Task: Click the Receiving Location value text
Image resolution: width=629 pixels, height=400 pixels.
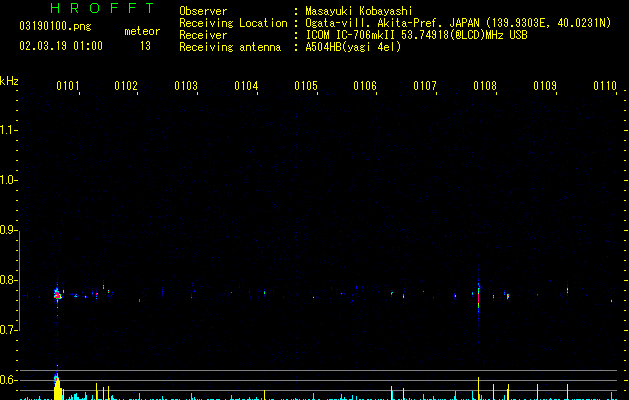Action: coord(458,23)
